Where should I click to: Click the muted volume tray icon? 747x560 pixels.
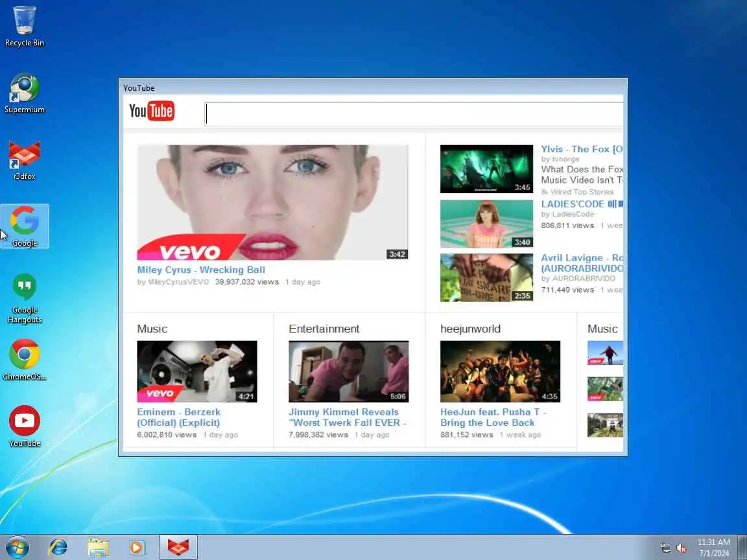pyautogui.click(x=682, y=548)
